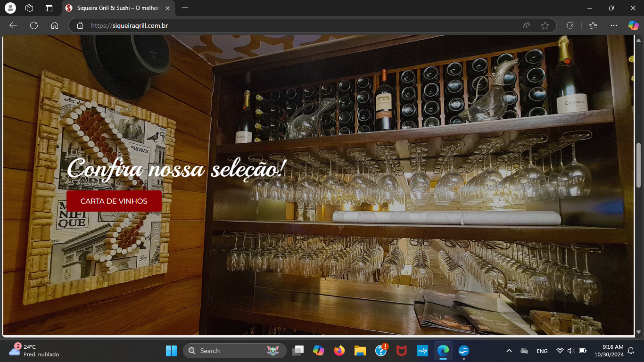Refresh the Siqueira Grill page
Viewport: 644px width, 362px height.
tap(34, 25)
